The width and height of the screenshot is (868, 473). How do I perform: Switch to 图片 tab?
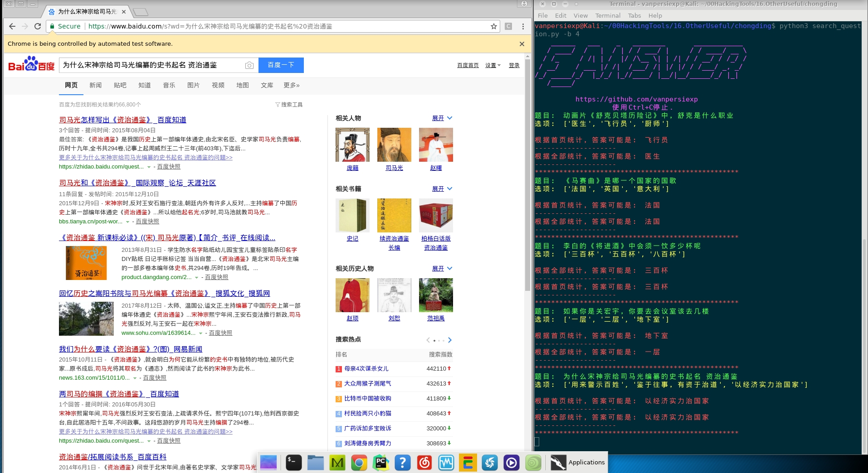pos(194,85)
